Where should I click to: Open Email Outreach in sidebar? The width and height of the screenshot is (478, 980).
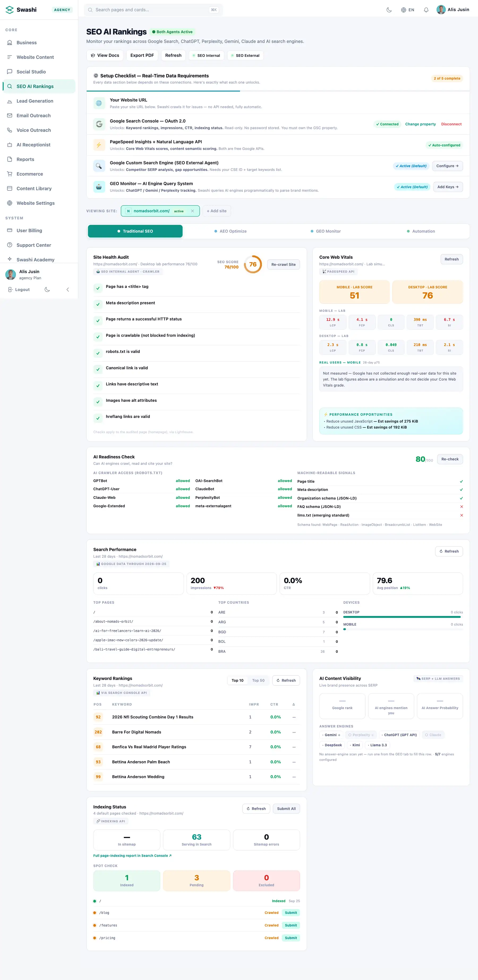pyautogui.click(x=39, y=116)
